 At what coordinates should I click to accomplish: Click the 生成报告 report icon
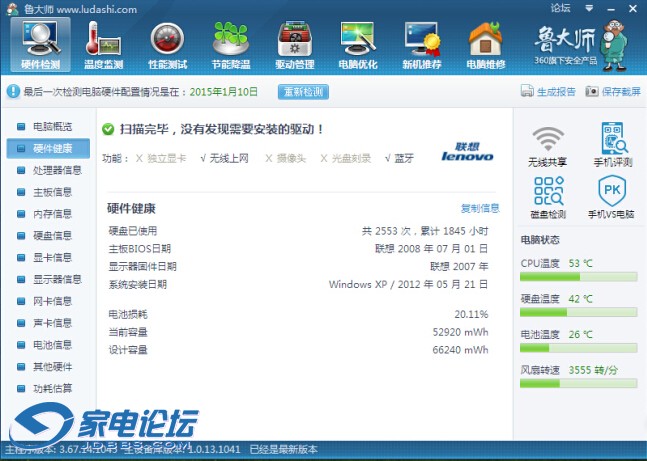[x=527, y=91]
